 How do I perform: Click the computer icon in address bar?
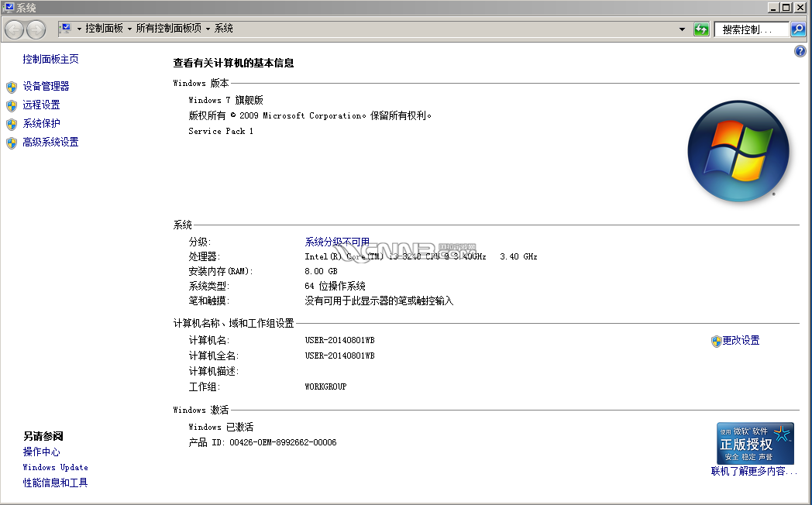point(66,28)
